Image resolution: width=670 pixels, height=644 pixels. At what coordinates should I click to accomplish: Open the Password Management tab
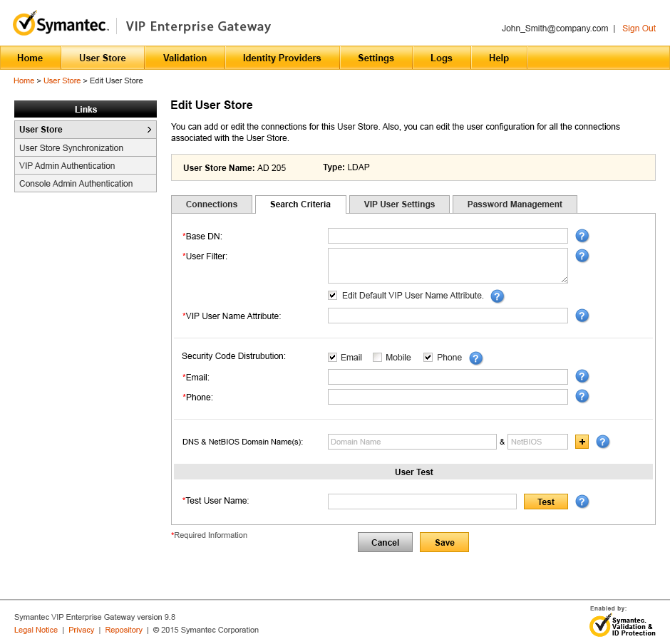pyautogui.click(x=515, y=204)
